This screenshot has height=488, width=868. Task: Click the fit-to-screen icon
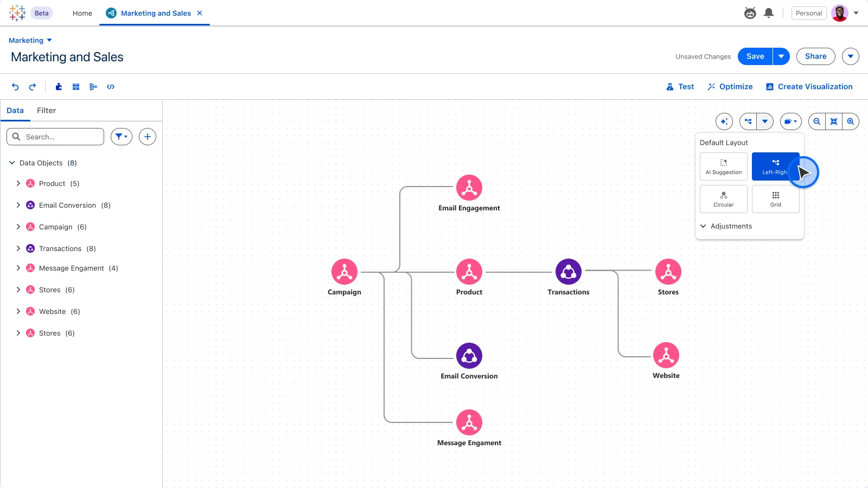pos(834,121)
